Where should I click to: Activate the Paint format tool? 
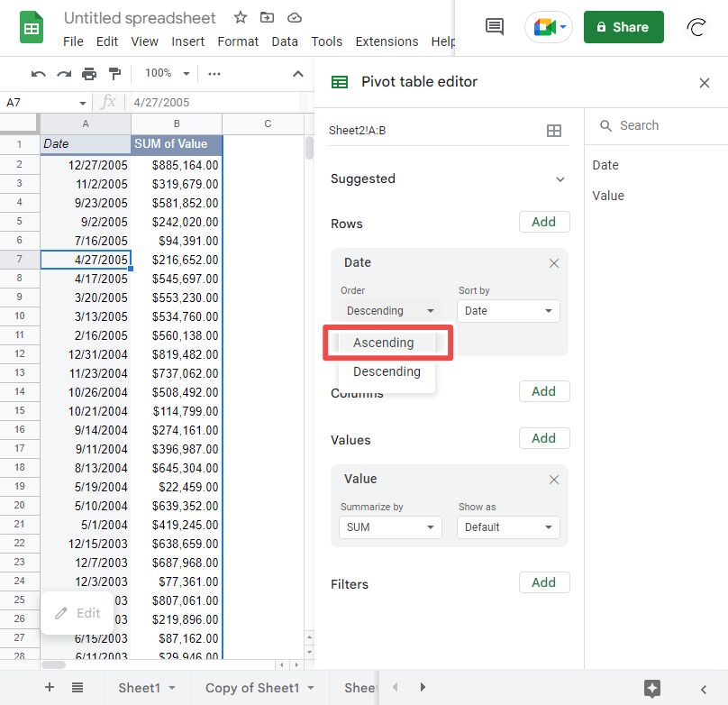[114, 74]
